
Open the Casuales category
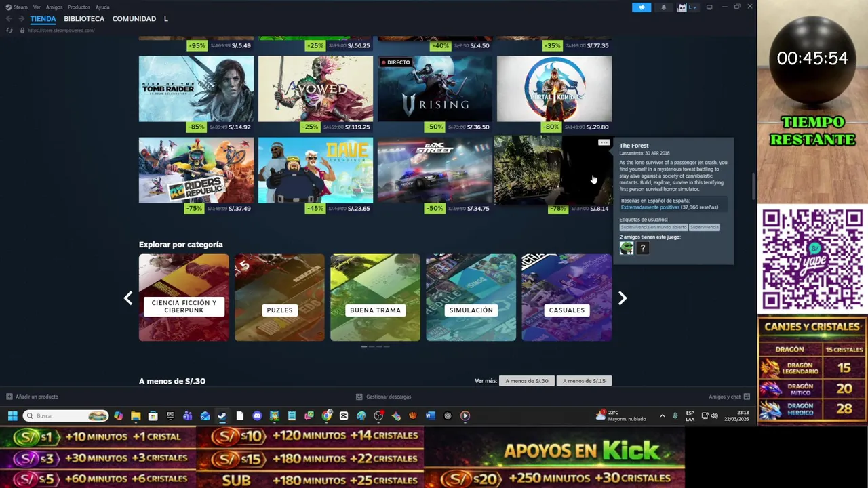click(566, 298)
